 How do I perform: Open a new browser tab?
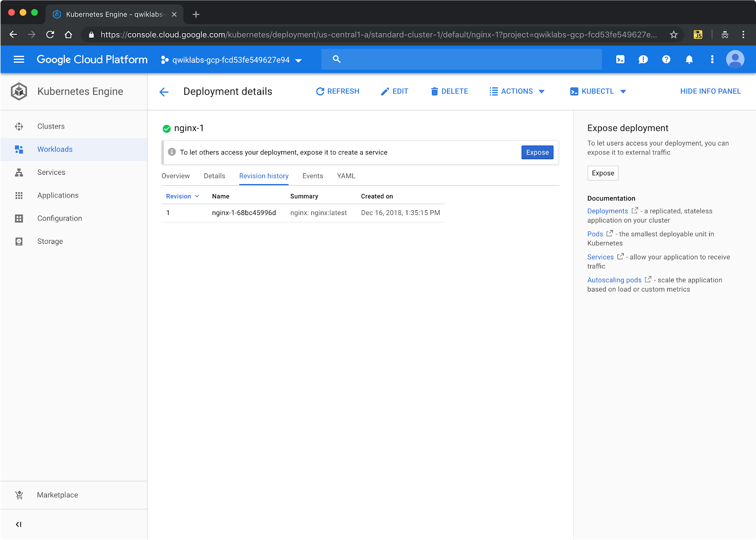pos(196,14)
